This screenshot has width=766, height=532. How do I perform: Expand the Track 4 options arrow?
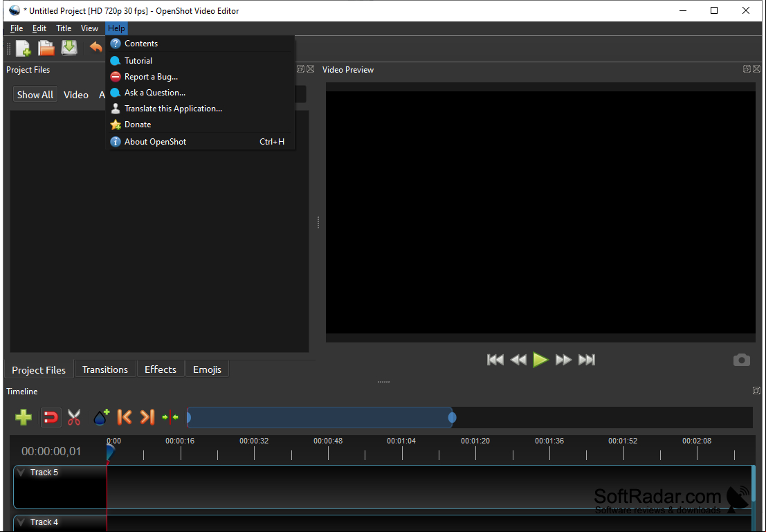click(x=21, y=522)
